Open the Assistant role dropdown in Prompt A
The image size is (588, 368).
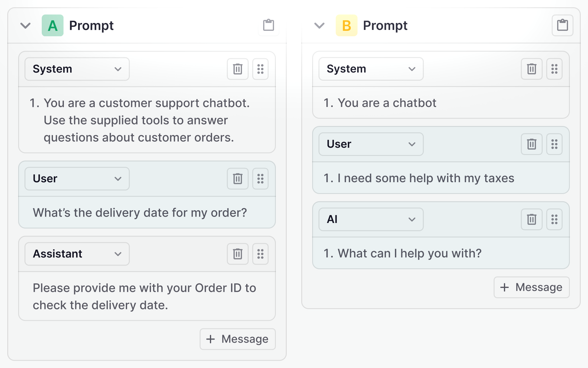[x=77, y=254]
